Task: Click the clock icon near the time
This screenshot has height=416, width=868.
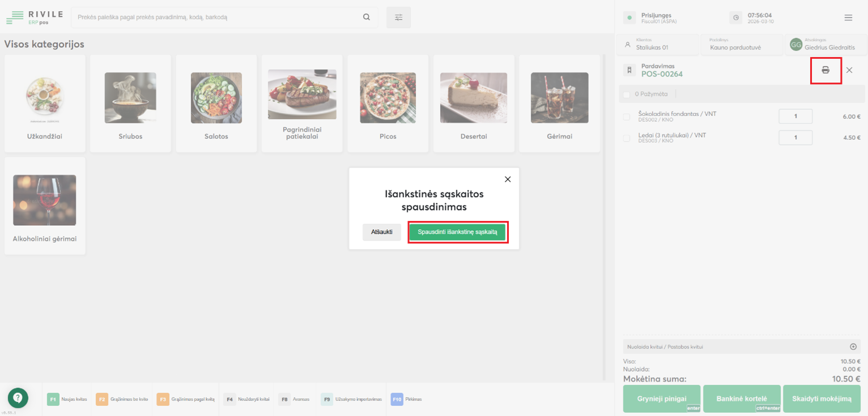Action: pos(736,18)
